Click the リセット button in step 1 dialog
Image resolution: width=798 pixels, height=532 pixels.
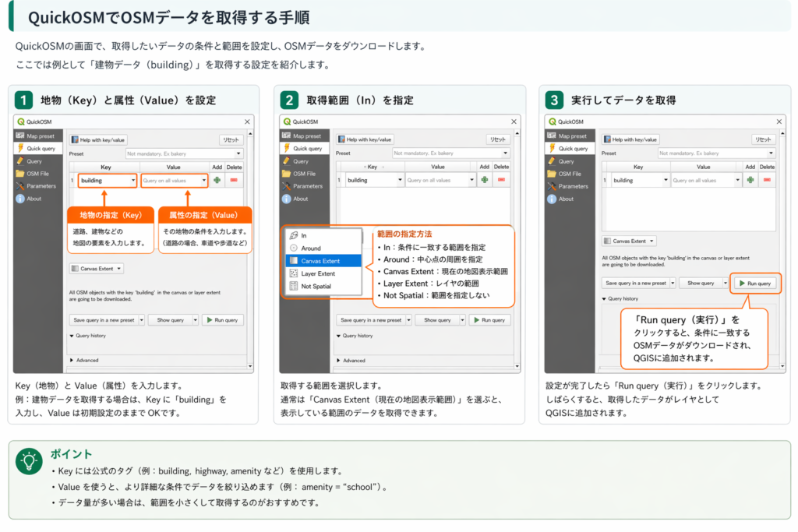point(231,139)
